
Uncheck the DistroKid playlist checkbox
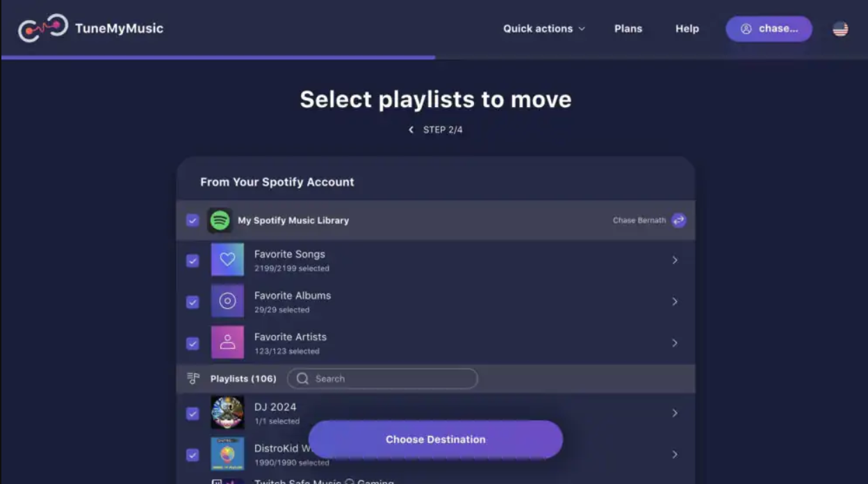pyautogui.click(x=193, y=455)
